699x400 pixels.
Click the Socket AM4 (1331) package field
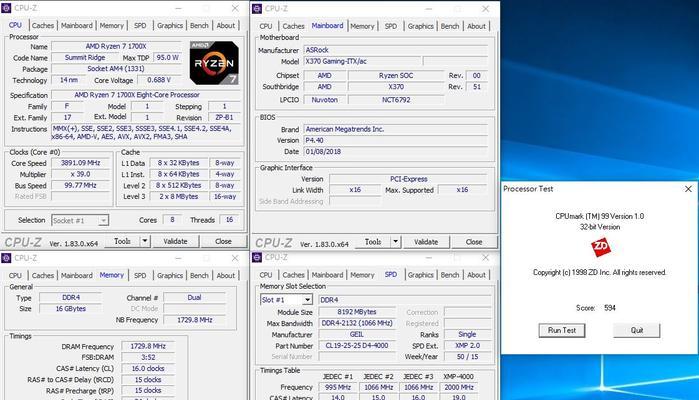click(x=116, y=69)
